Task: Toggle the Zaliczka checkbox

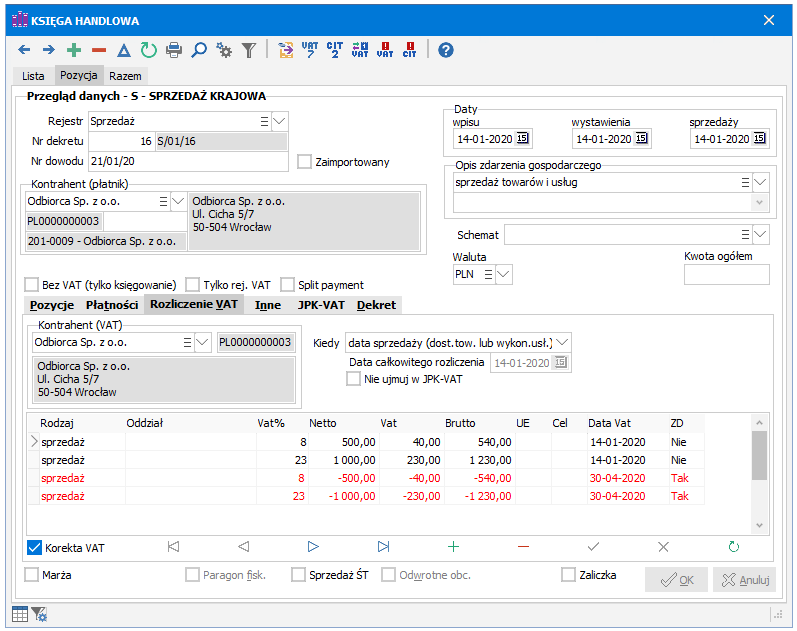Action: coord(568,575)
